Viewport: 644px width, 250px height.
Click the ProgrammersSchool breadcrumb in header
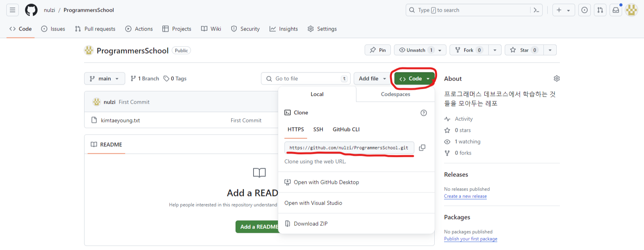89,10
